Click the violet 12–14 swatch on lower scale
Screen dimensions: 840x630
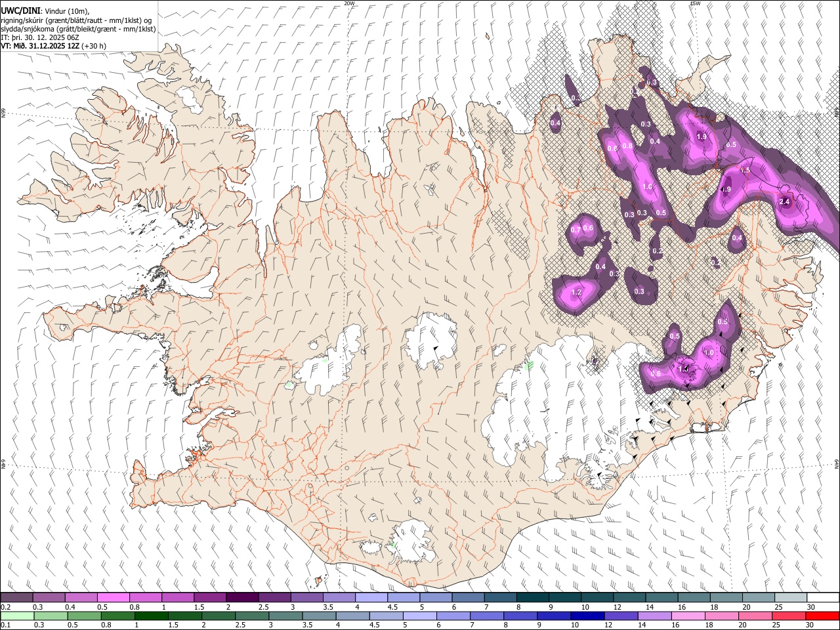(x=620, y=616)
